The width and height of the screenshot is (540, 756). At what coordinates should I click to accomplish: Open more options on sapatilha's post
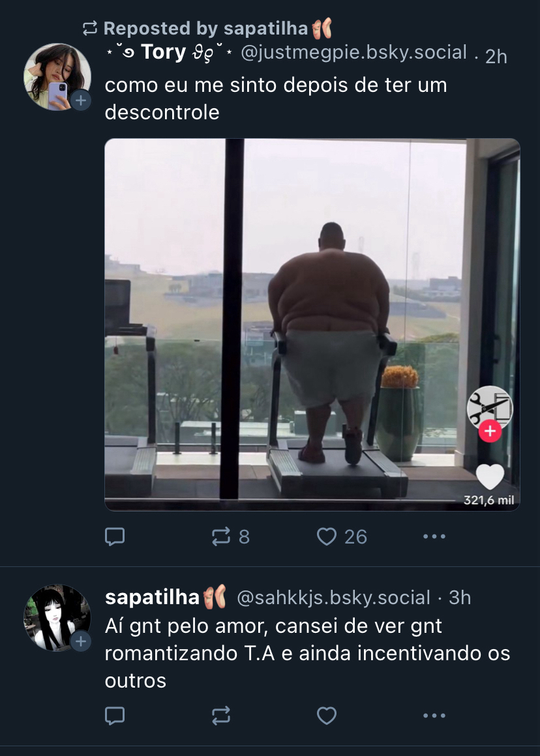point(434,716)
